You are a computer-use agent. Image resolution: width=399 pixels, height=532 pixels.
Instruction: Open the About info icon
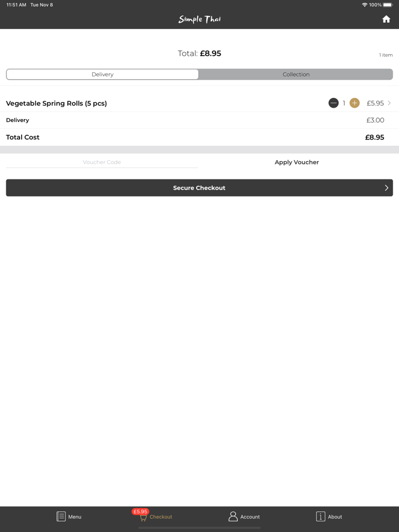point(320,517)
